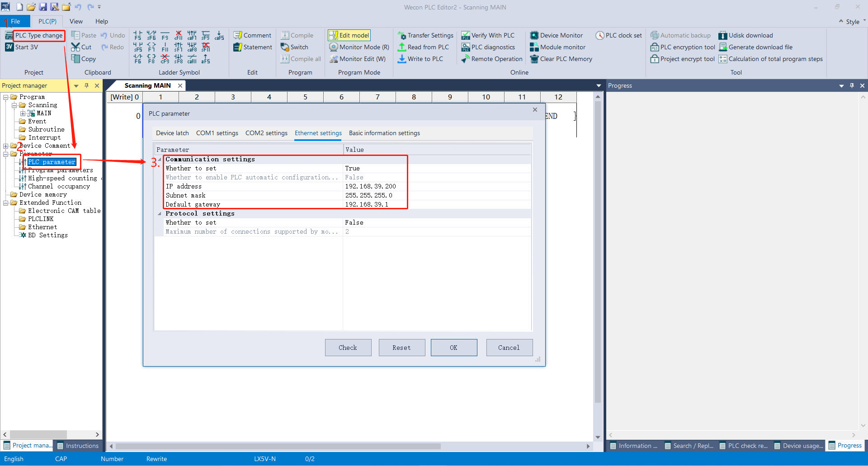Viewport: 868px width, 466px height.
Task: Click the PLC clock set icon
Action: tap(600, 35)
